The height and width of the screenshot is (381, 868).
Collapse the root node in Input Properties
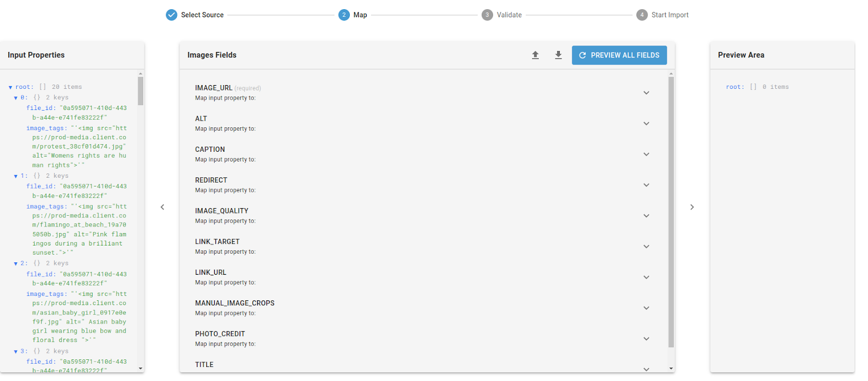(x=10, y=87)
